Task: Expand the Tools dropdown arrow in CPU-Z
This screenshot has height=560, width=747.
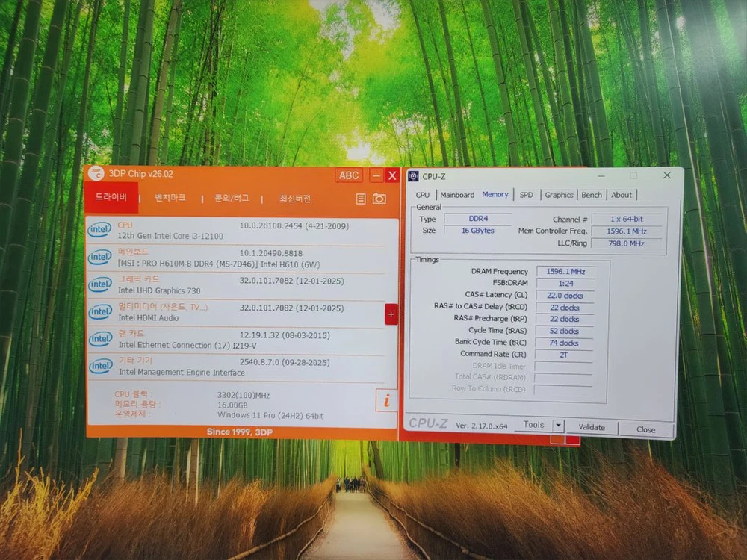Action: click(558, 426)
